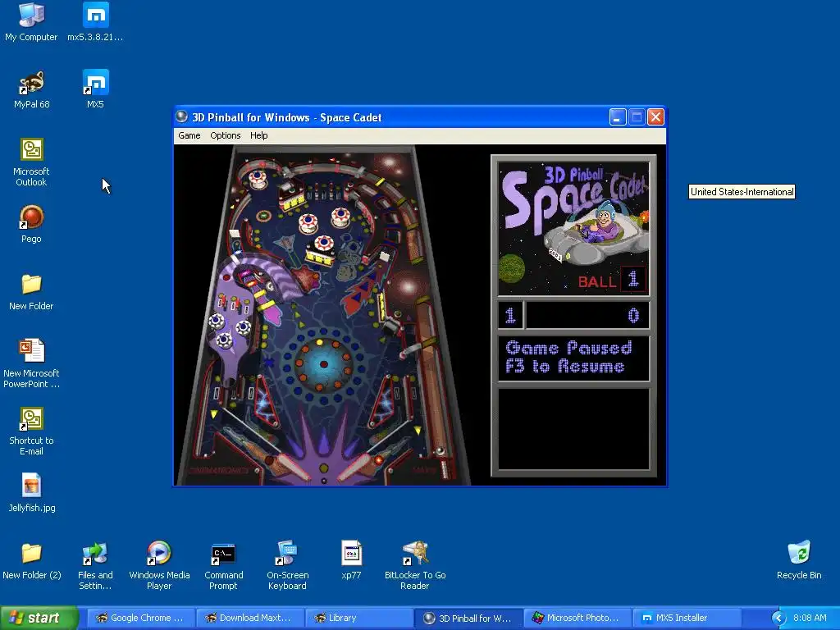
Task: Click the BALL 1 counter
Action: click(x=611, y=281)
